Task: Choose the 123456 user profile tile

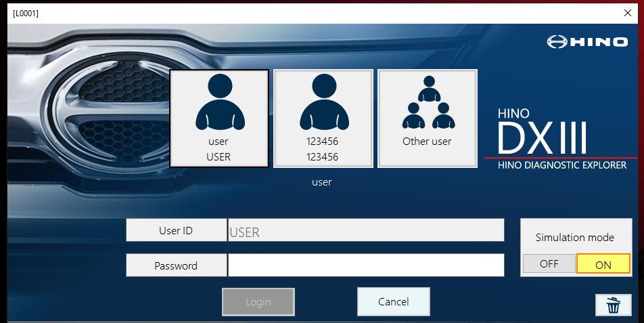Action: coord(323,119)
